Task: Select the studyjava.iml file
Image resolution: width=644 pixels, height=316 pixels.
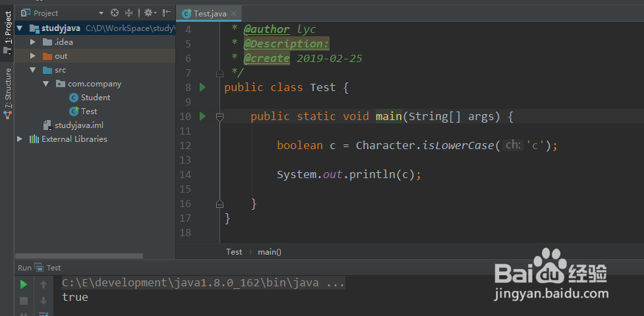Action: pos(96,125)
